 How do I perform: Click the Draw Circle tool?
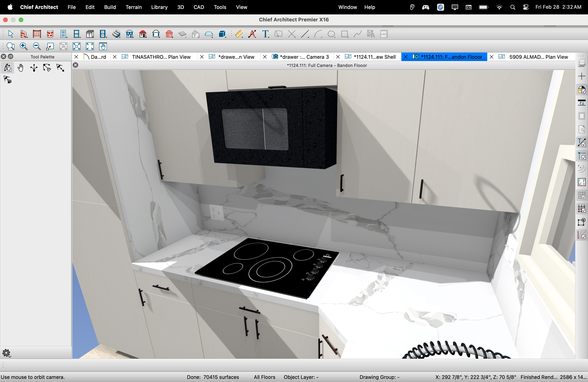pyautogui.click(x=331, y=34)
